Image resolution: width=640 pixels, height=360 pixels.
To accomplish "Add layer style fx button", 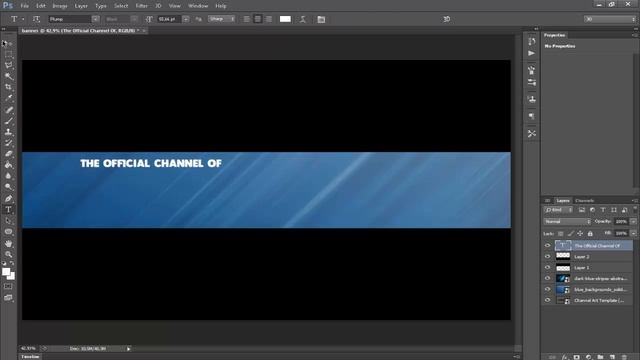I will click(564, 357).
